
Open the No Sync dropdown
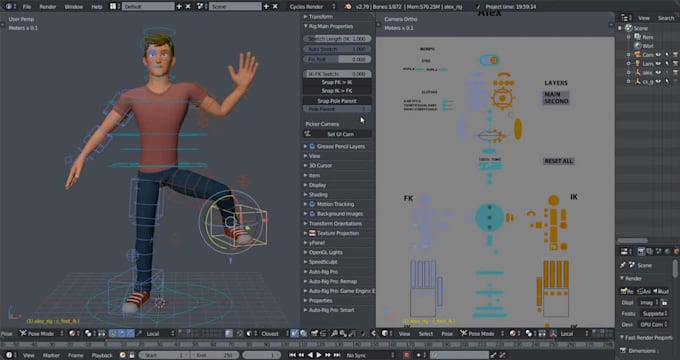[x=371, y=355]
